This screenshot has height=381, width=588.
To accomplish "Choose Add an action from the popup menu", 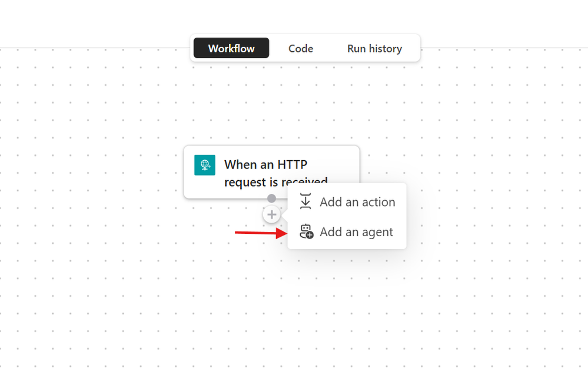I will click(347, 202).
